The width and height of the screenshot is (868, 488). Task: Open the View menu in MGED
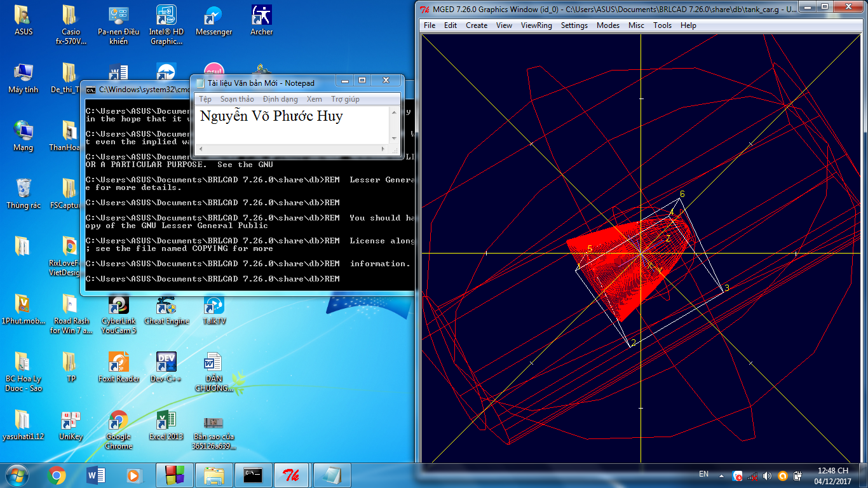pos(504,25)
